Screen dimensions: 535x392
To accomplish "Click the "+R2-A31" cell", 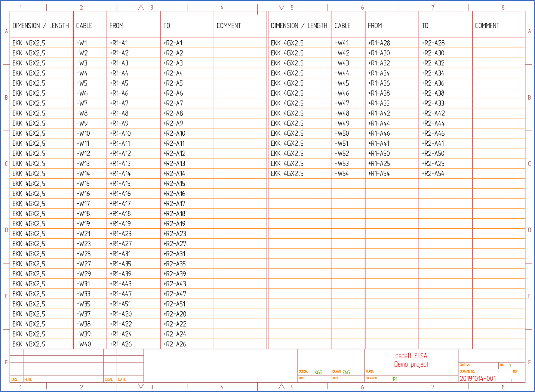I will 174,254.
